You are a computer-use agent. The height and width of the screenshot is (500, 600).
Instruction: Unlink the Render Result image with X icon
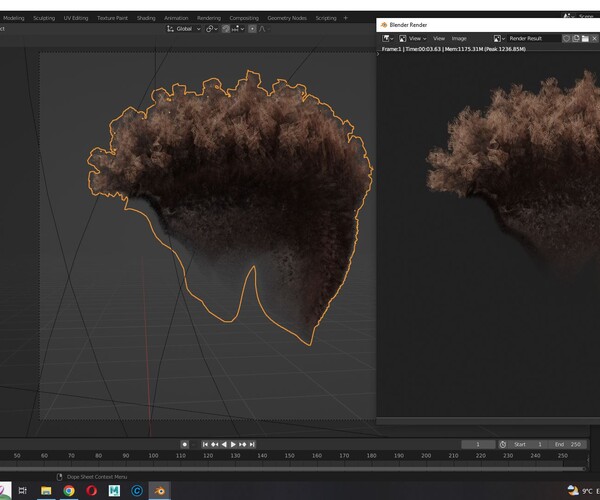click(x=594, y=38)
